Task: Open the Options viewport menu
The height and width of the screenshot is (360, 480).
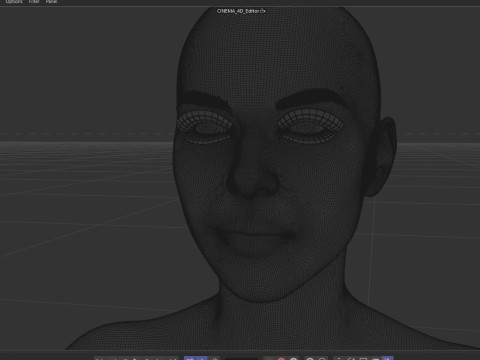Action: pyautogui.click(x=14, y=2)
